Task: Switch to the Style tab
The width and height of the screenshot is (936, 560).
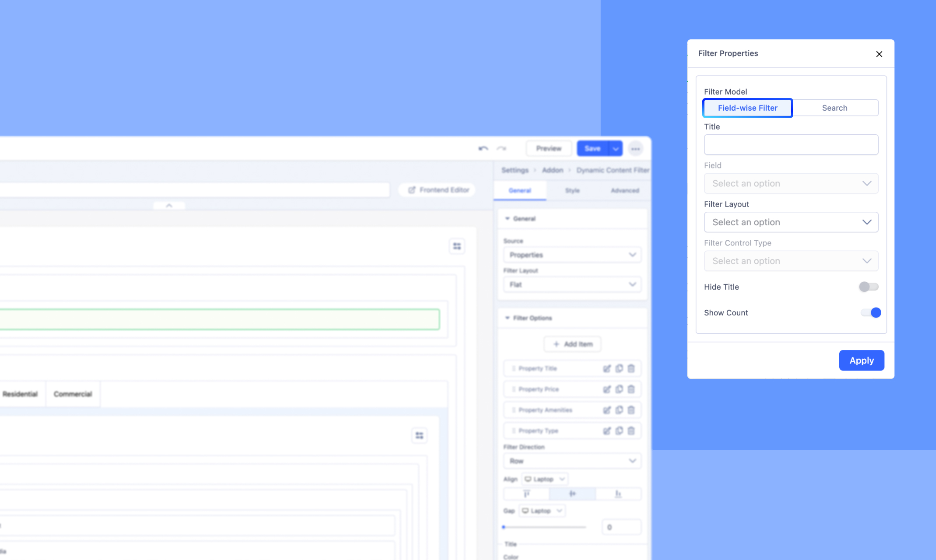Action: 572,191
